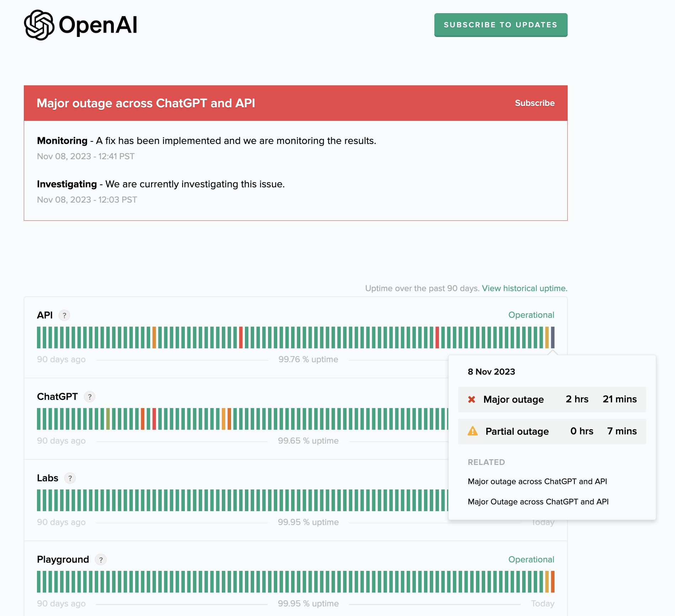
Task: Click the Today label under the Playground chart
Action: click(x=542, y=604)
